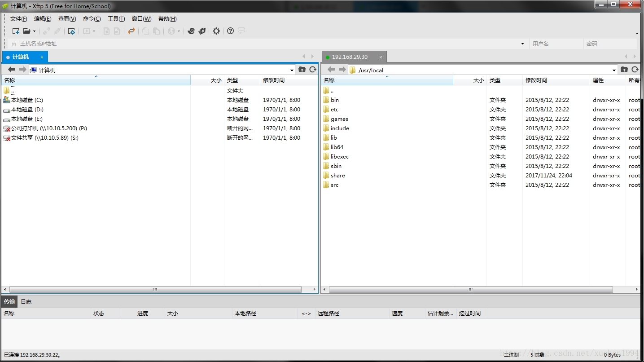Go back in the remote pane
644x362 pixels.
[331, 70]
